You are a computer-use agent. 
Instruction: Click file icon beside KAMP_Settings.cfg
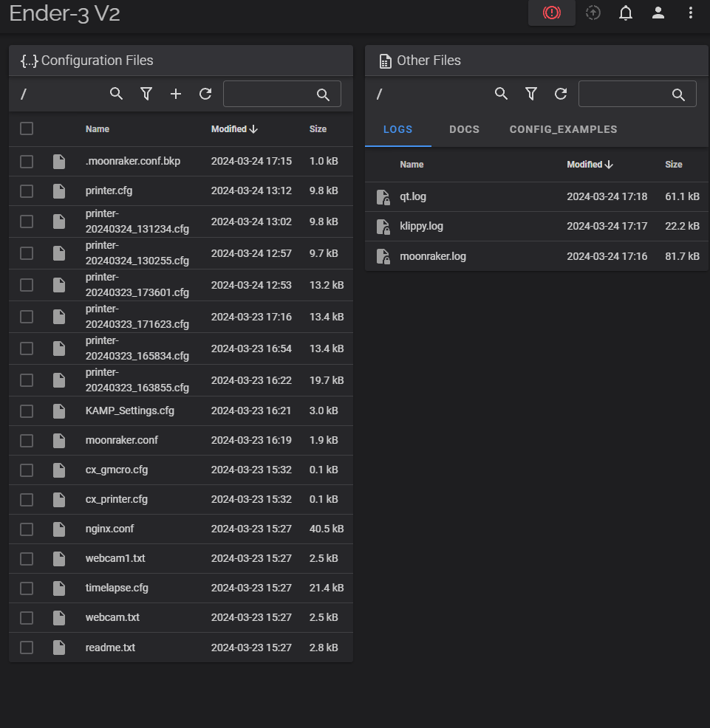(59, 411)
